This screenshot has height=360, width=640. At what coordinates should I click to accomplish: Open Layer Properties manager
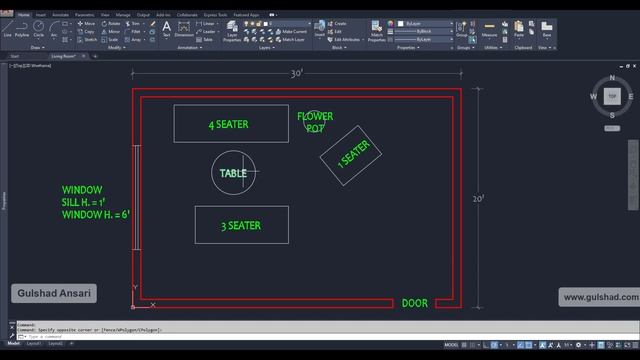click(232, 31)
